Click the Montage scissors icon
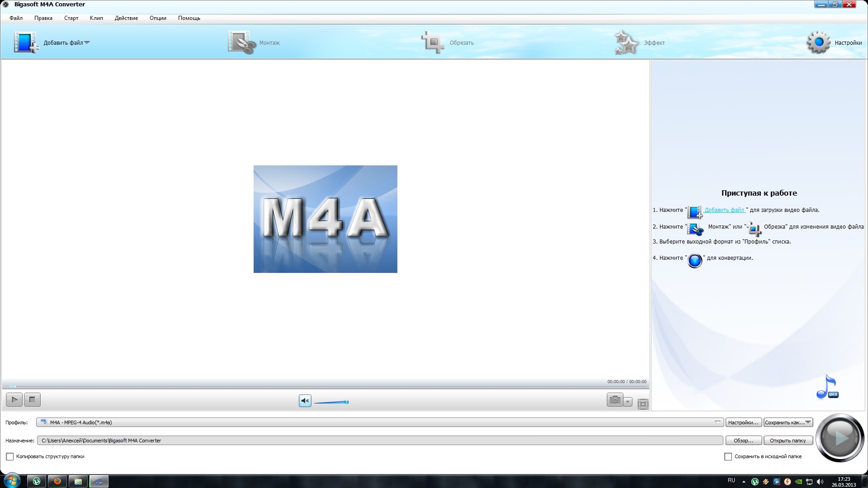The width and height of the screenshot is (868, 488). click(x=241, y=42)
